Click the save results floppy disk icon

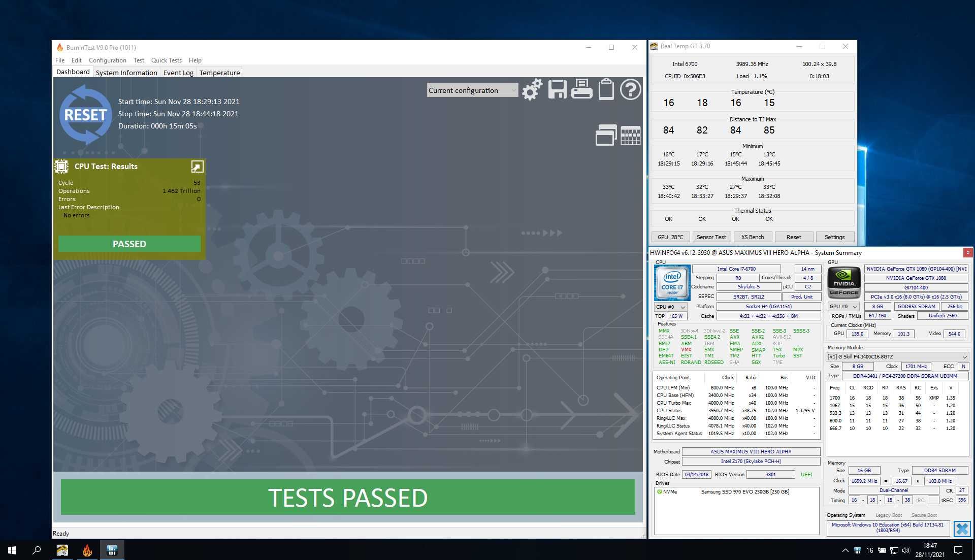coord(557,90)
